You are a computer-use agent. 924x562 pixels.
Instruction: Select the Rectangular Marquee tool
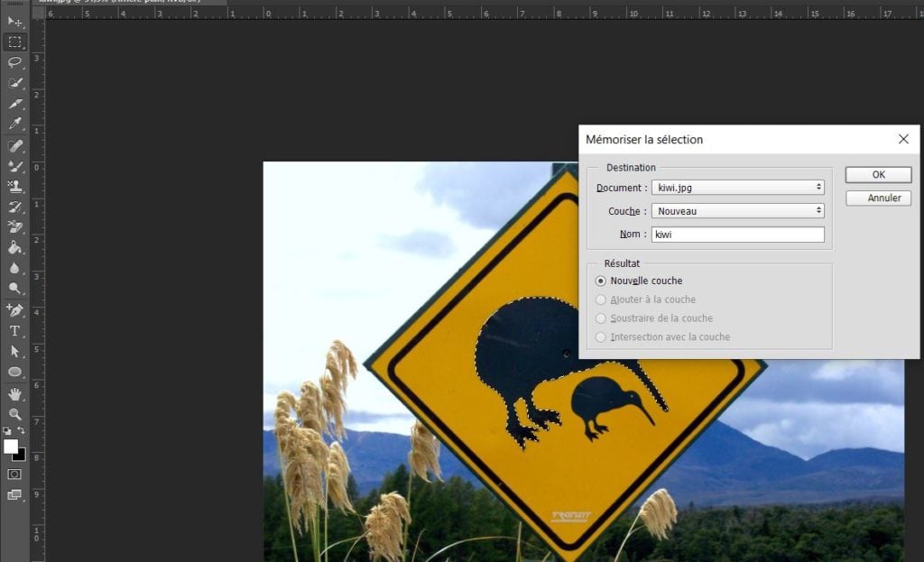(x=14, y=41)
